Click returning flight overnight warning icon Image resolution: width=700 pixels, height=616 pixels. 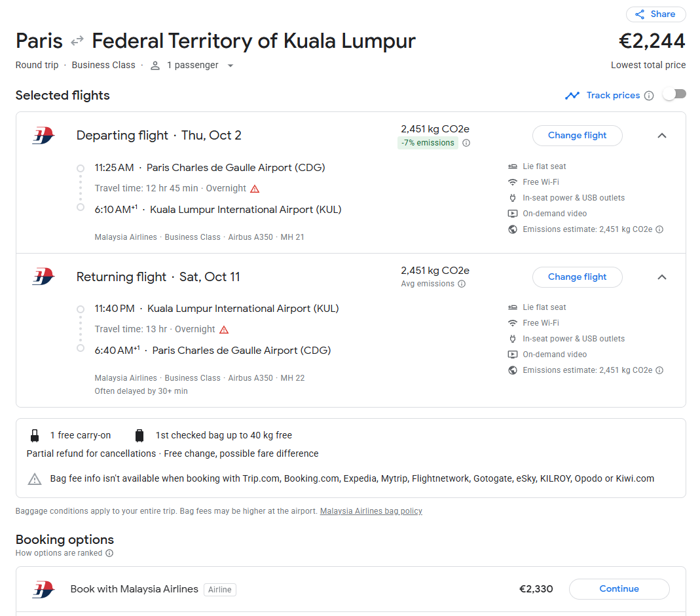click(224, 330)
